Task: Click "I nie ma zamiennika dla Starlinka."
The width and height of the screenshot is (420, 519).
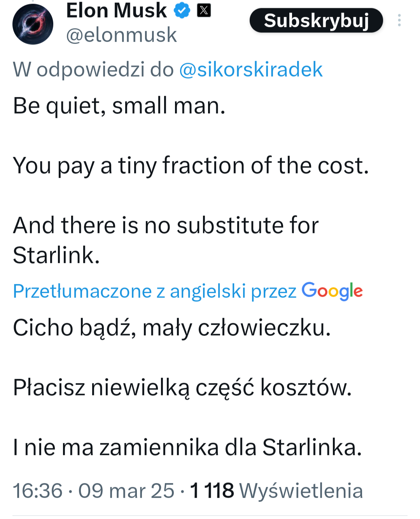Action: tap(187, 447)
